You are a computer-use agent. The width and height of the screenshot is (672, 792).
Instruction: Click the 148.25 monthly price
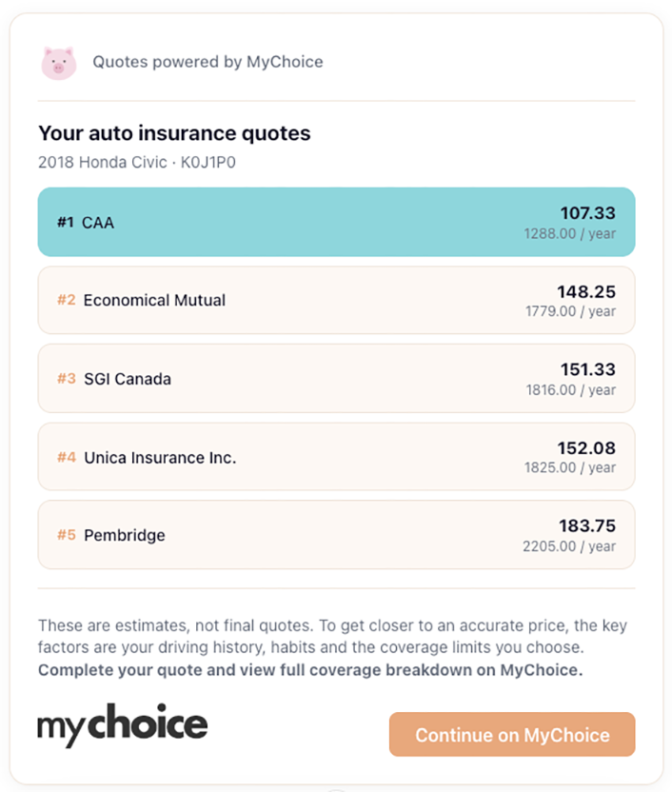click(586, 291)
